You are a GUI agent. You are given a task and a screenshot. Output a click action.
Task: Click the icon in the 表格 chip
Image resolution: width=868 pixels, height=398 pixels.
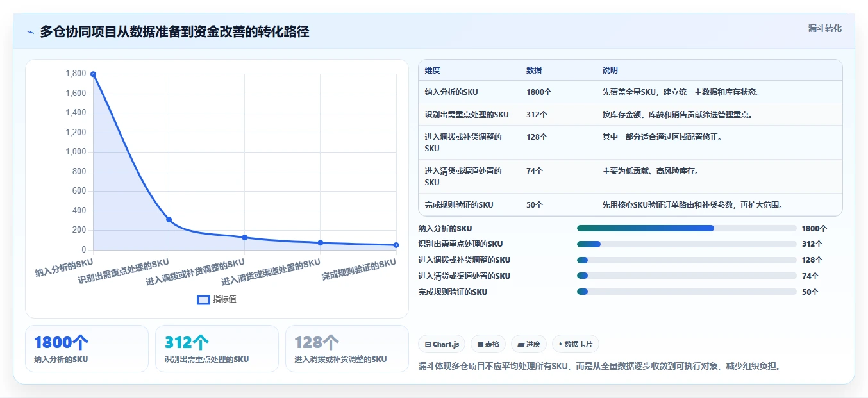pyautogui.click(x=480, y=344)
